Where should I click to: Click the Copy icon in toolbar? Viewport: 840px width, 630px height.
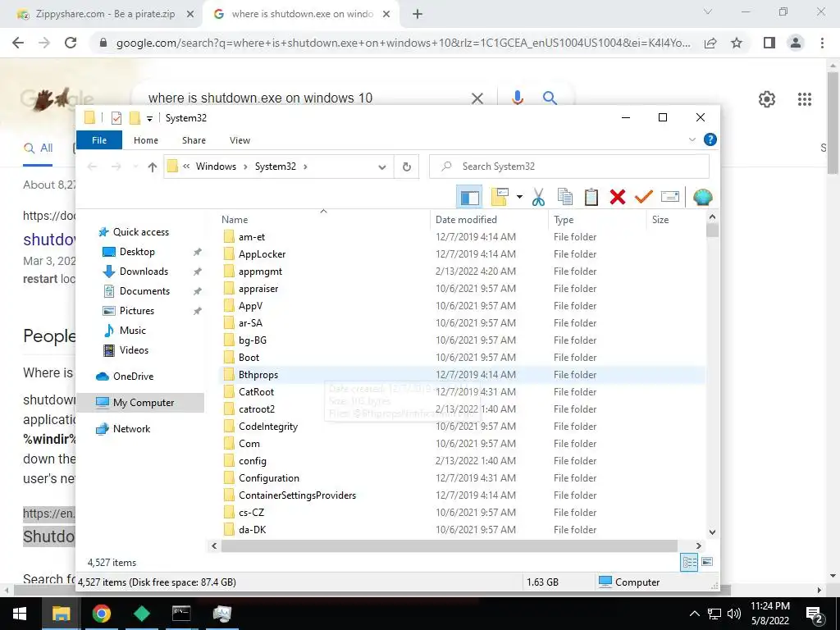click(565, 197)
